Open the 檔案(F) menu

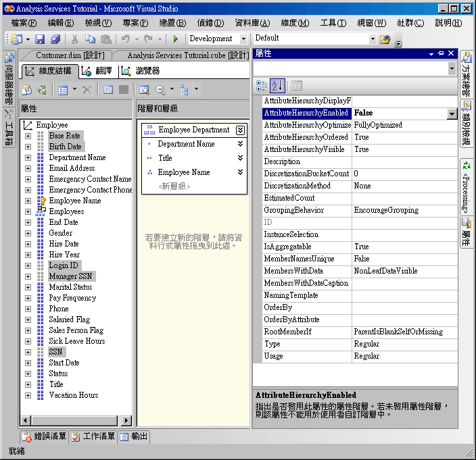click(x=24, y=23)
